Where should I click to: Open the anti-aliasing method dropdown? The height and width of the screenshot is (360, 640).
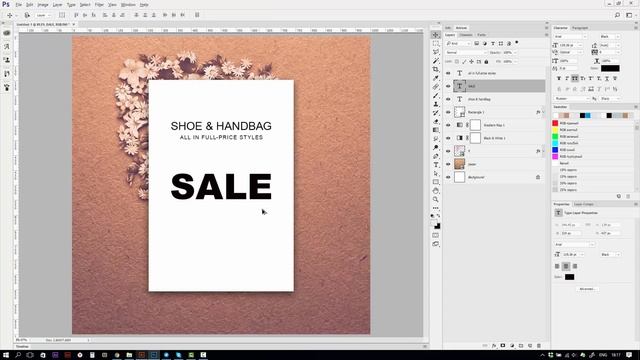611,99
